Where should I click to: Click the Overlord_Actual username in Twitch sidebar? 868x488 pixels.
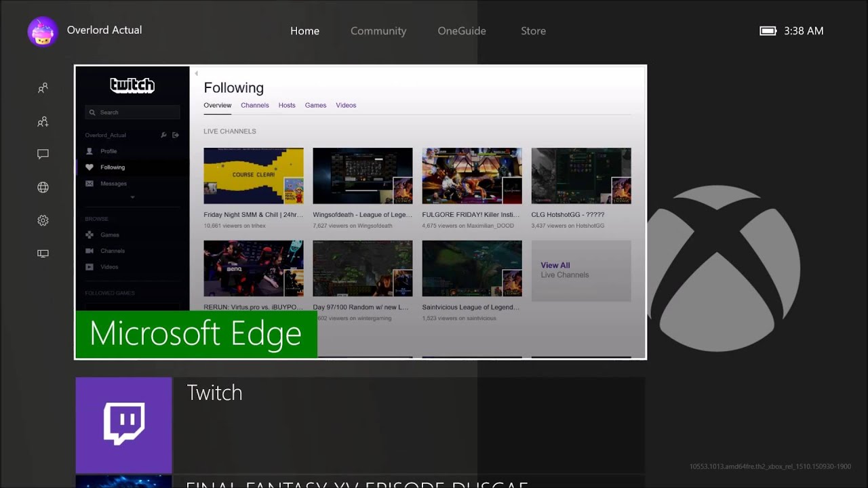106,135
